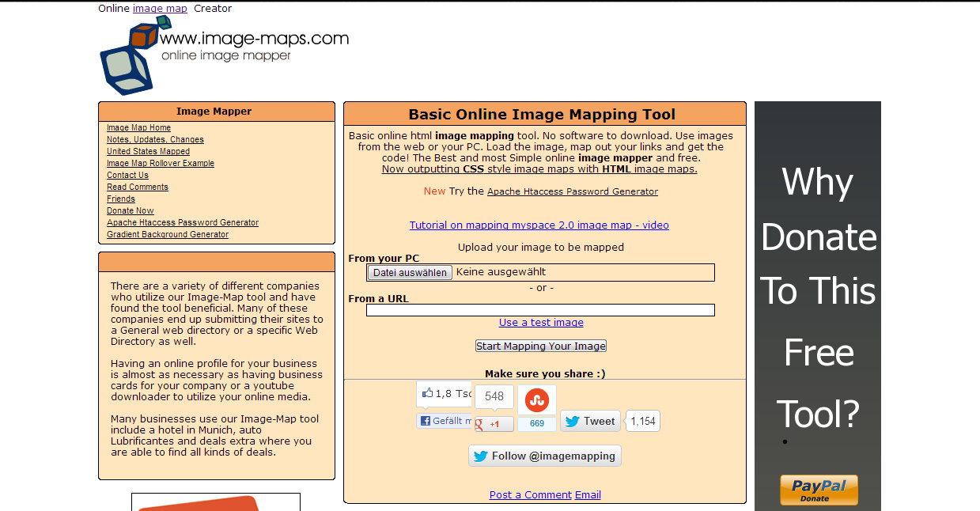Open the myspace 2.0 image map tutorial video link
The height and width of the screenshot is (511, 980).
tap(539, 225)
